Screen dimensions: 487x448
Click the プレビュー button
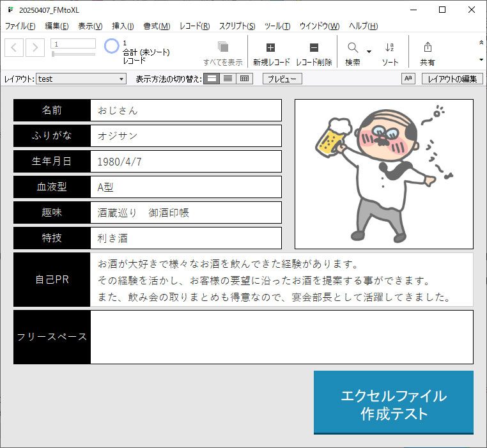tap(282, 79)
